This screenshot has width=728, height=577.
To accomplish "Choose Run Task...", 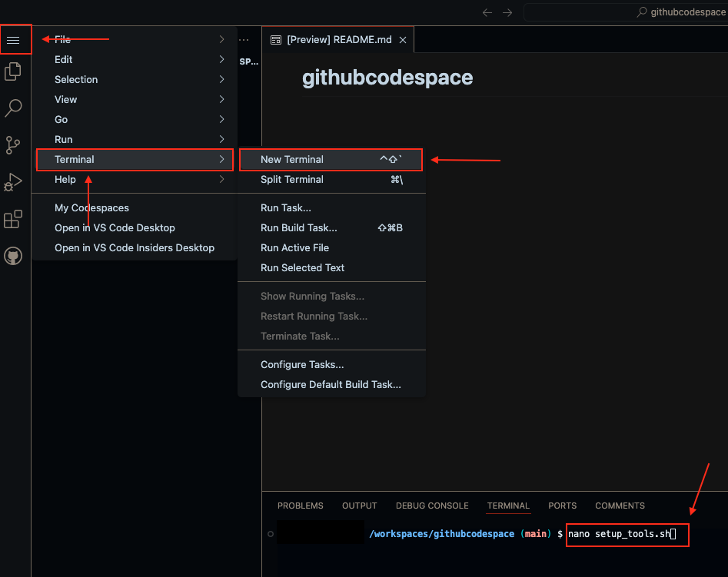I will (x=331, y=208).
